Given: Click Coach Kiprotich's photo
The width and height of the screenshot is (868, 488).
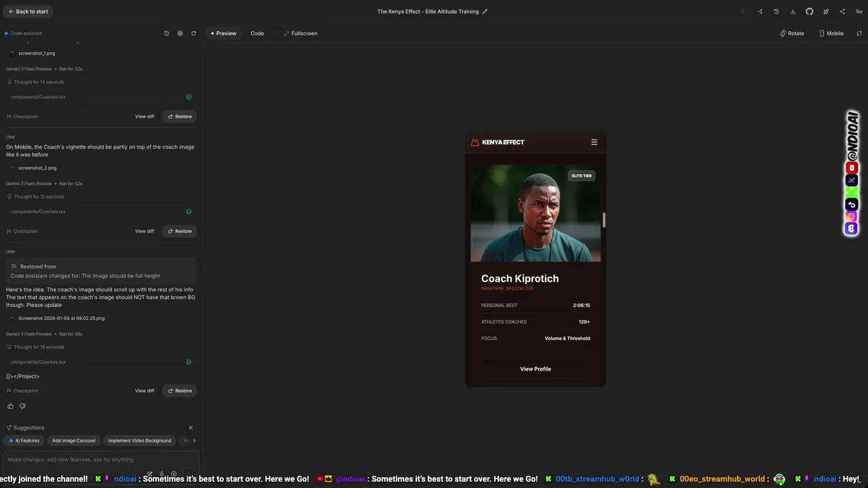Looking at the screenshot, I should [x=535, y=213].
